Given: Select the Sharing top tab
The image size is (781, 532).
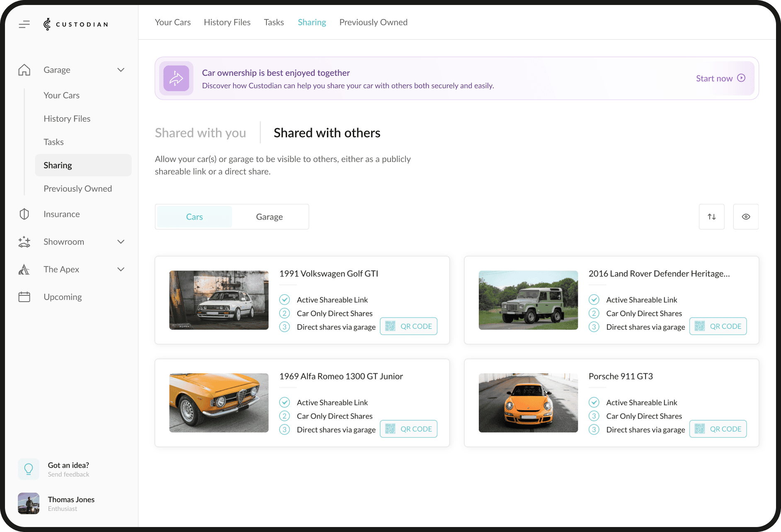Looking at the screenshot, I should 312,22.
